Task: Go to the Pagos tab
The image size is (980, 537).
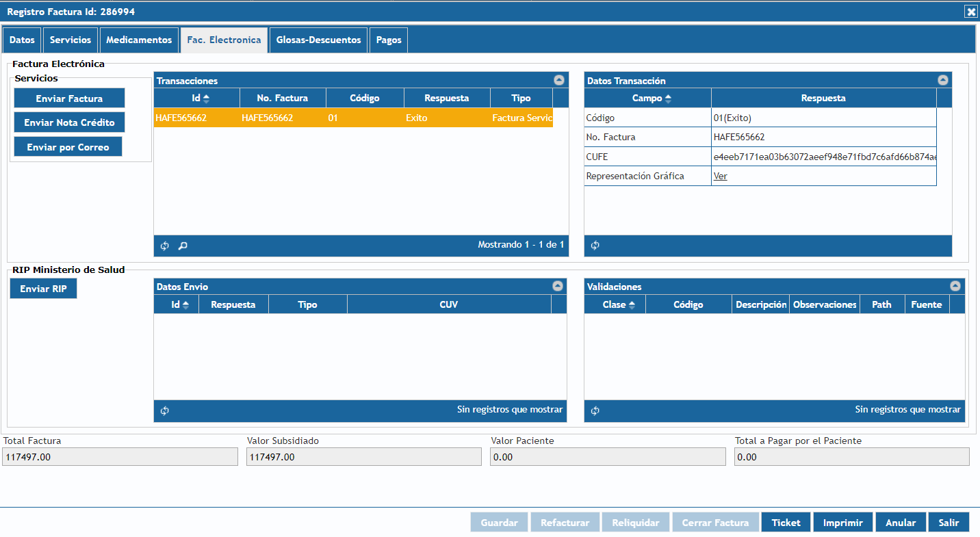Action: 389,40
